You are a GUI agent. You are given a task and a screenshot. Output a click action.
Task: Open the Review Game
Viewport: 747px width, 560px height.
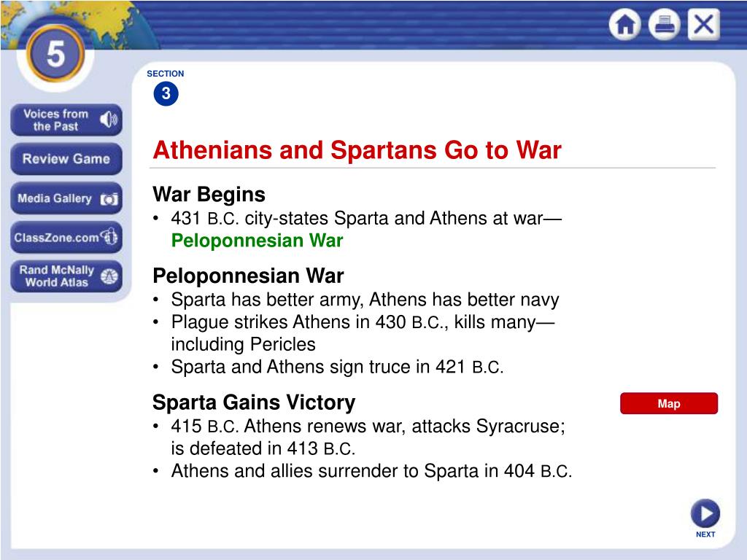[66, 158]
